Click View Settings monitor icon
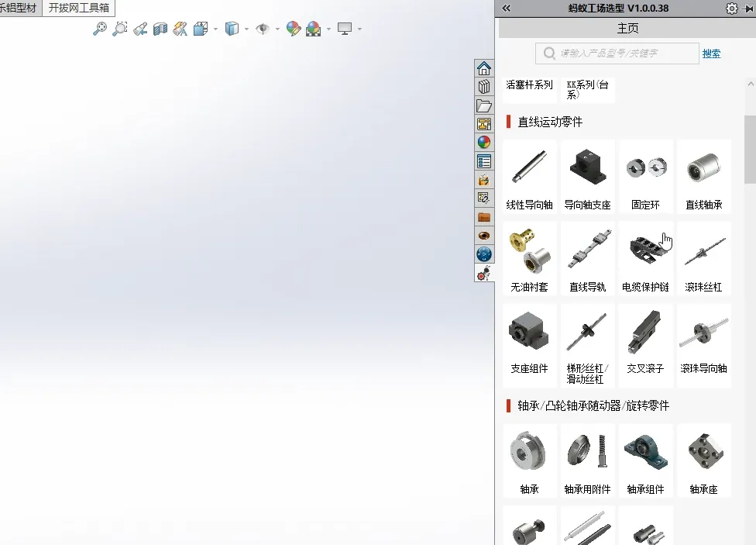Viewport: 756px width, 545px height. 345,29
